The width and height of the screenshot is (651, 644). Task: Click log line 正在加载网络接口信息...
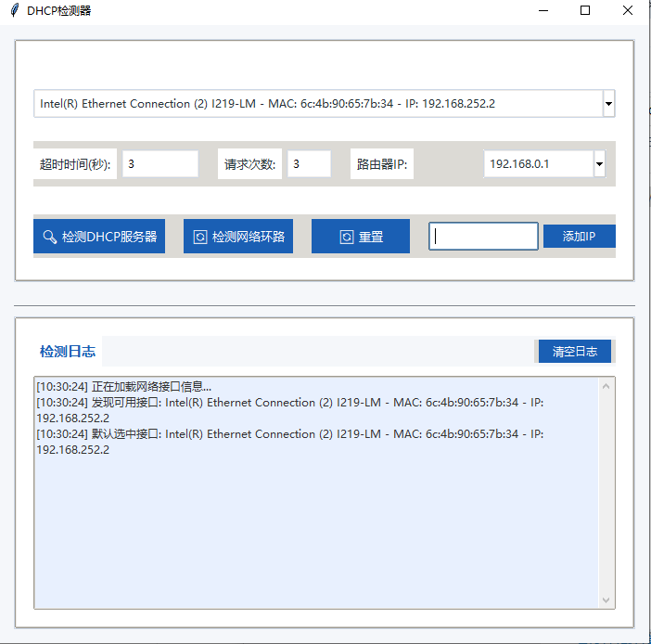[x=123, y=387]
